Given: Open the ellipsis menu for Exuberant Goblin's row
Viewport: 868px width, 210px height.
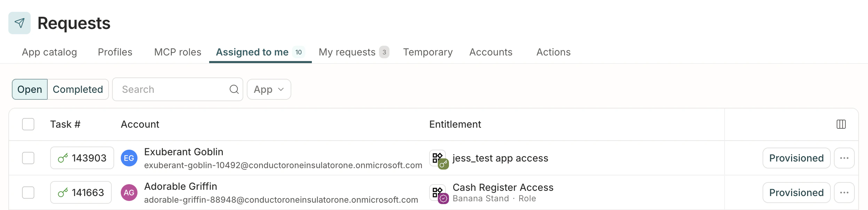Looking at the screenshot, I should click(844, 158).
